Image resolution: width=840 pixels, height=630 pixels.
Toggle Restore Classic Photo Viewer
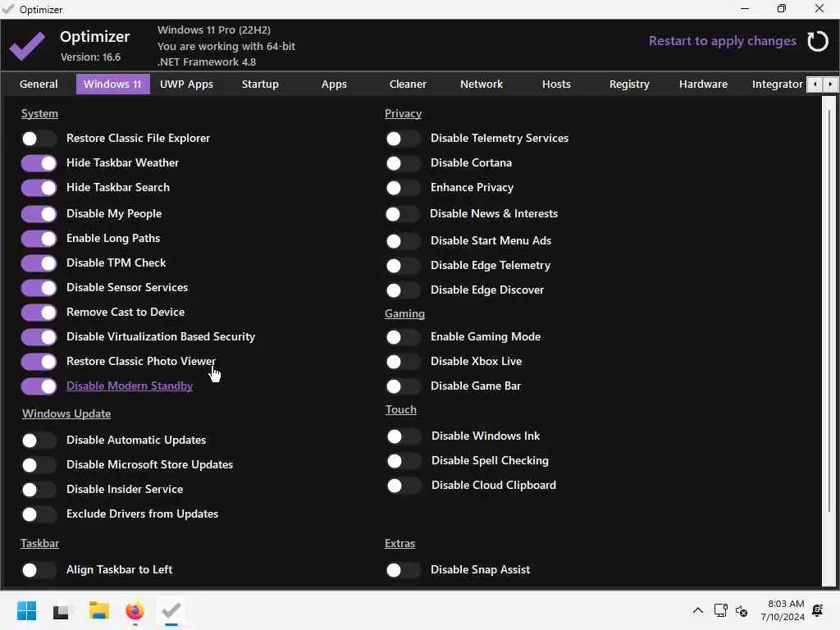[39, 362]
